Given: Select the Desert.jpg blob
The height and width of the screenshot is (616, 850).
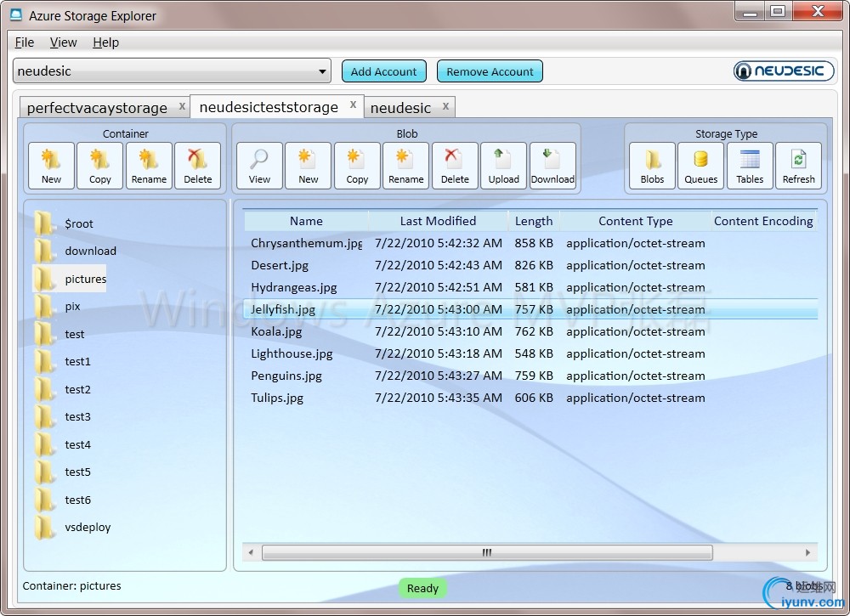Looking at the screenshot, I should [530, 265].
